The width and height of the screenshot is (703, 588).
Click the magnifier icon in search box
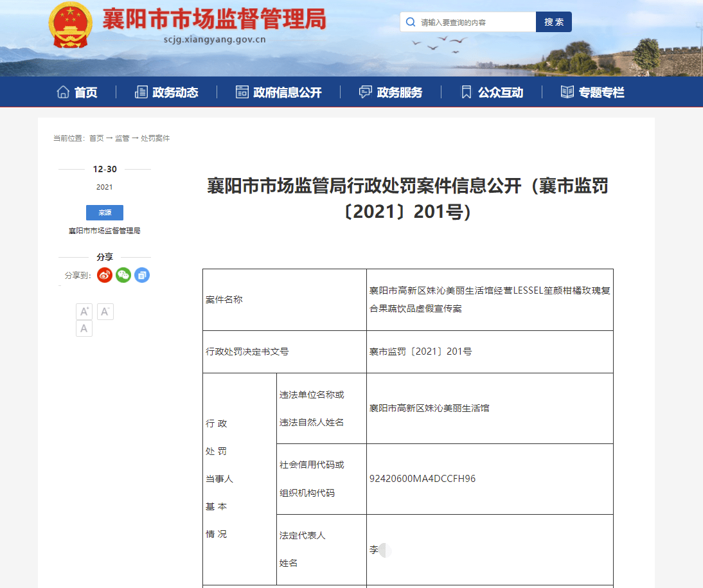(x=411, y=22)
